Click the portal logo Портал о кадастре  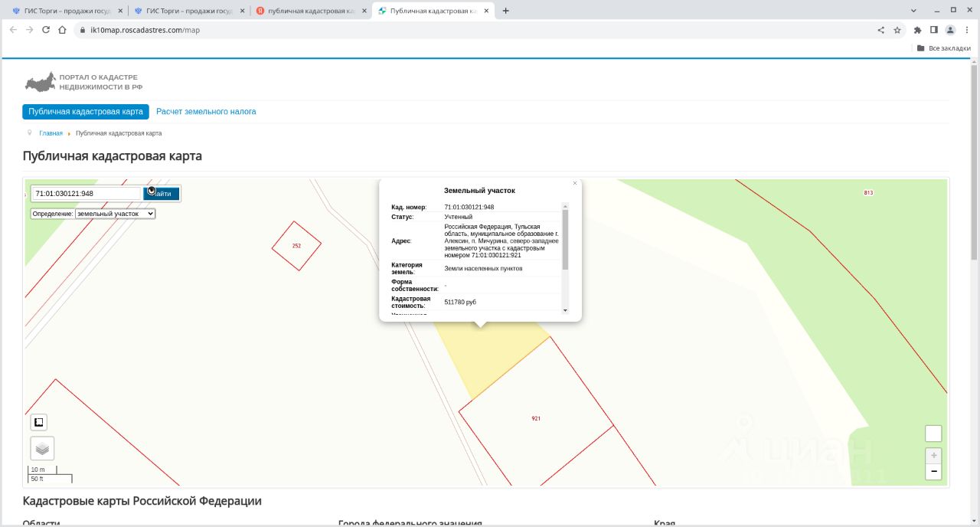[x=83, y=82]
